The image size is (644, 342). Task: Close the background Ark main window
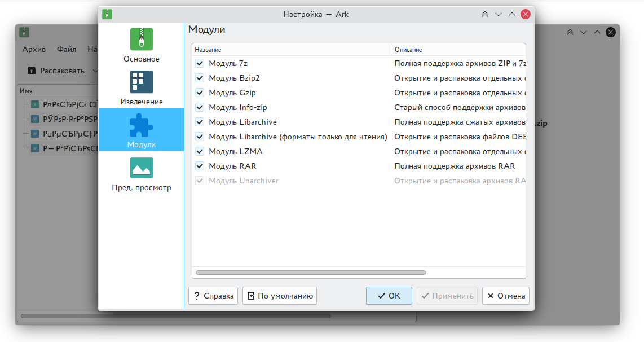pos(611,32)
